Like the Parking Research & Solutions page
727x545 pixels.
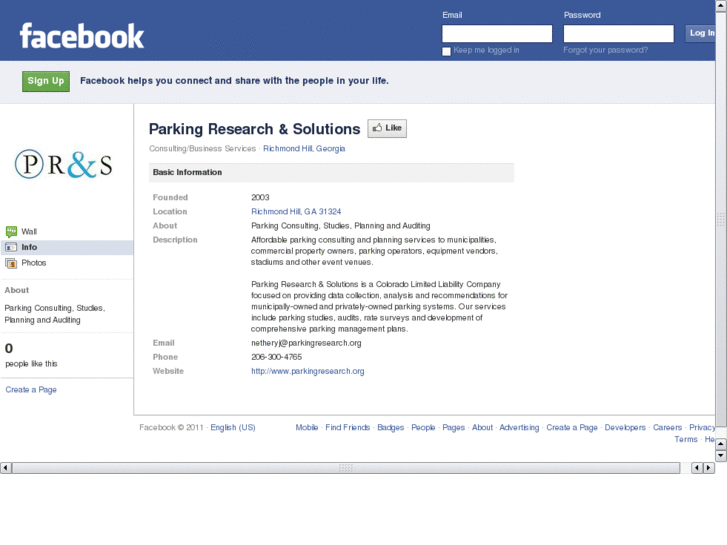click(x=387, y=128)
